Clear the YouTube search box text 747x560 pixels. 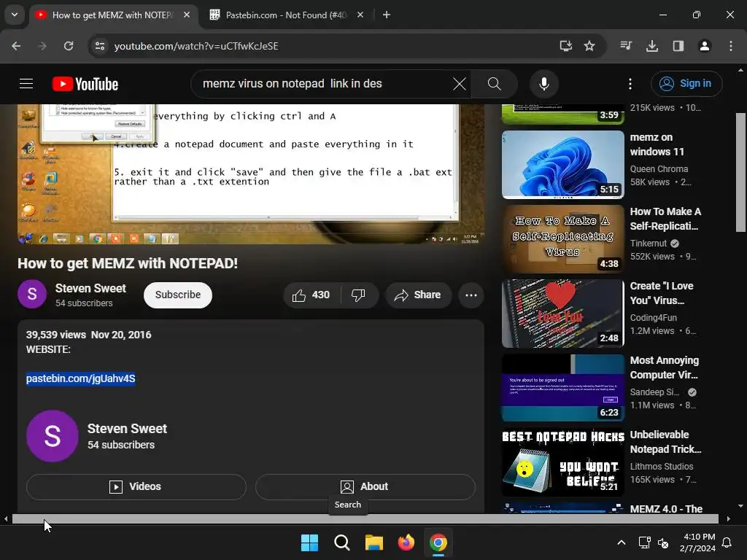[x=460, y=84]
